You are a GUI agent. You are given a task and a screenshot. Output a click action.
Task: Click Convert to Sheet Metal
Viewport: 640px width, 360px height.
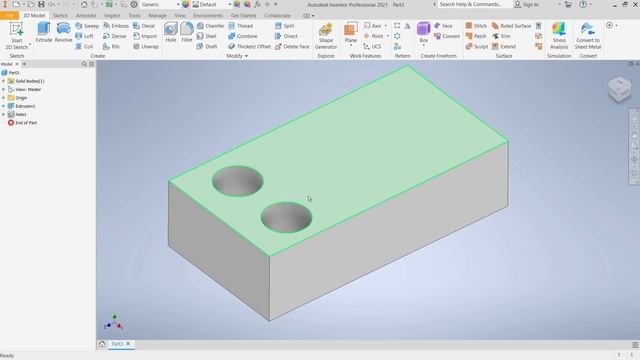588,36
